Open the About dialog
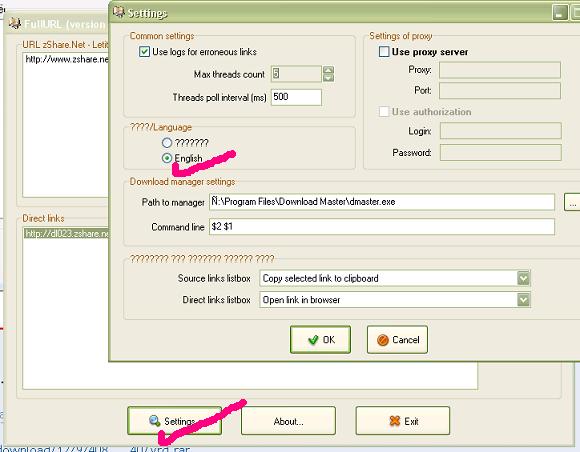 coord(289,421)
